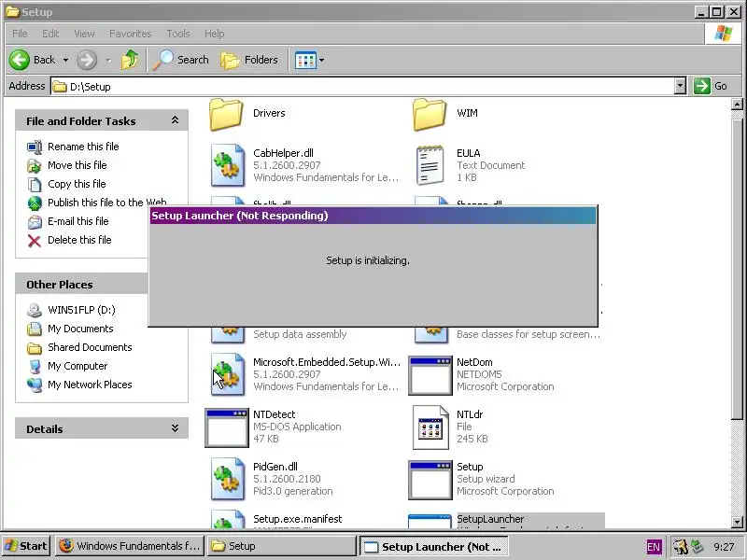Open WIN51FLP (D:) in Other Places
This screenshot has height=560, width=747.
click(81, 310)
